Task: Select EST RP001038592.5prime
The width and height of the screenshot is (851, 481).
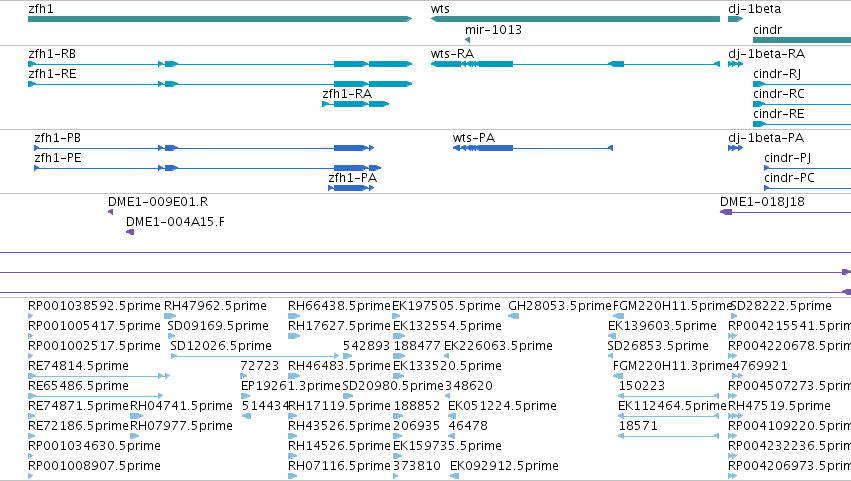Action: coord(94,306)
